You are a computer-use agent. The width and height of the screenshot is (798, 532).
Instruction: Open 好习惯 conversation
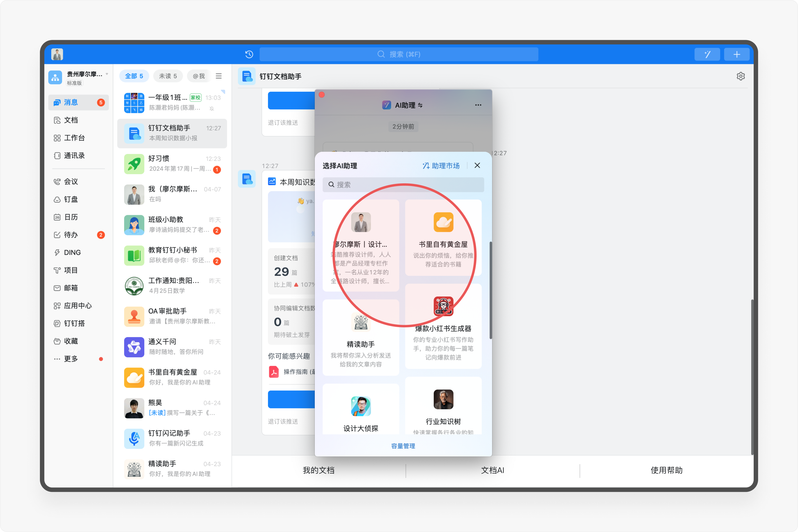pos(172,164)
